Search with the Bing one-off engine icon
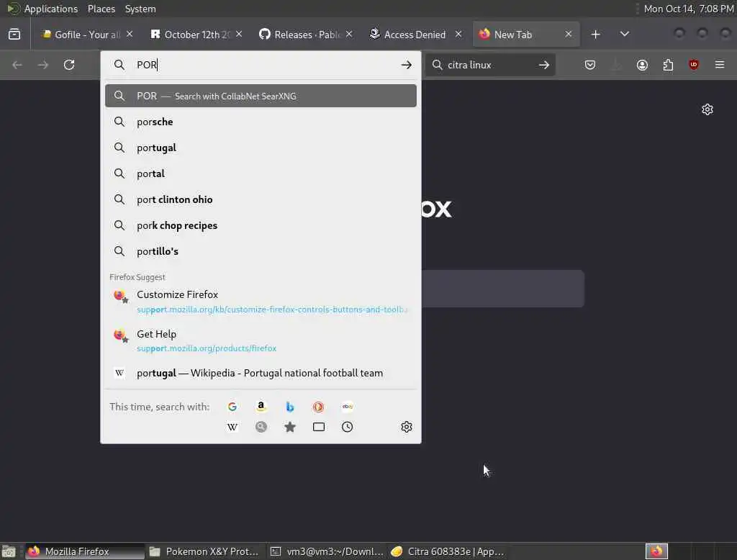Screen dimensions: 737x560 [x=289, y=407]
